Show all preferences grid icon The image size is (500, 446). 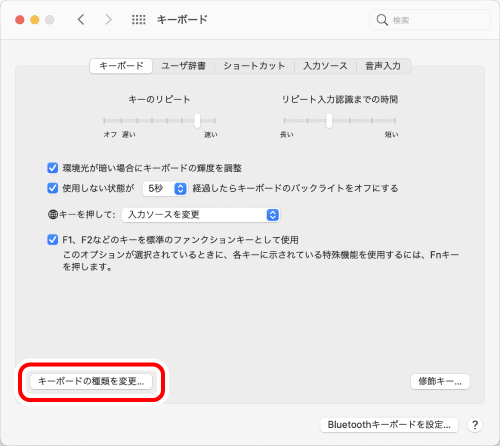pos(139,20)
